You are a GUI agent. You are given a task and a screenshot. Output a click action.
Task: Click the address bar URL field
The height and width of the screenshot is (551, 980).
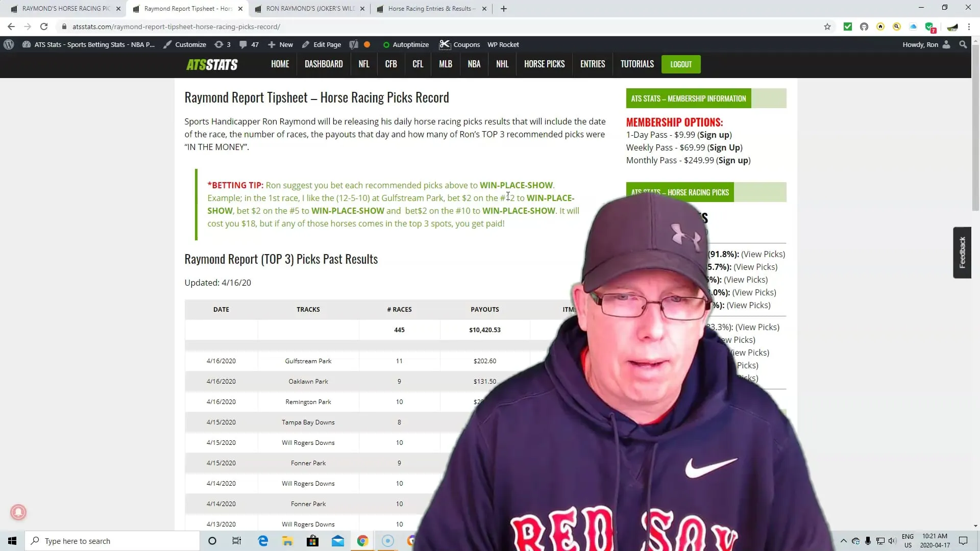coord(439,27)
